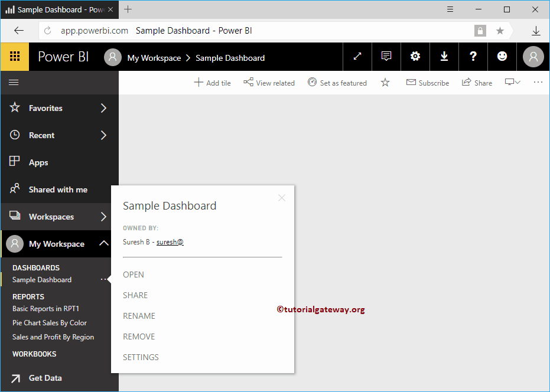Collapse My Workspace chevron

click(104, 244)
